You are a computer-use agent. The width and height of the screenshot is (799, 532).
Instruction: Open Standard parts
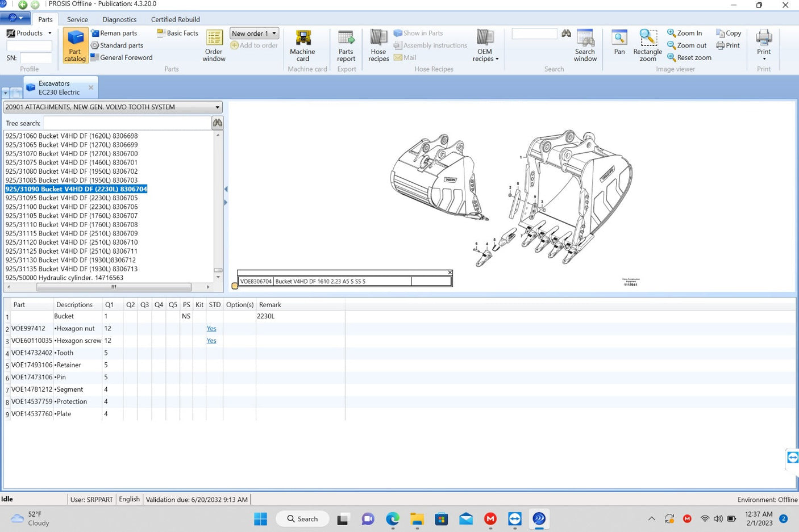pyautogui.click(x=120, y=45)
